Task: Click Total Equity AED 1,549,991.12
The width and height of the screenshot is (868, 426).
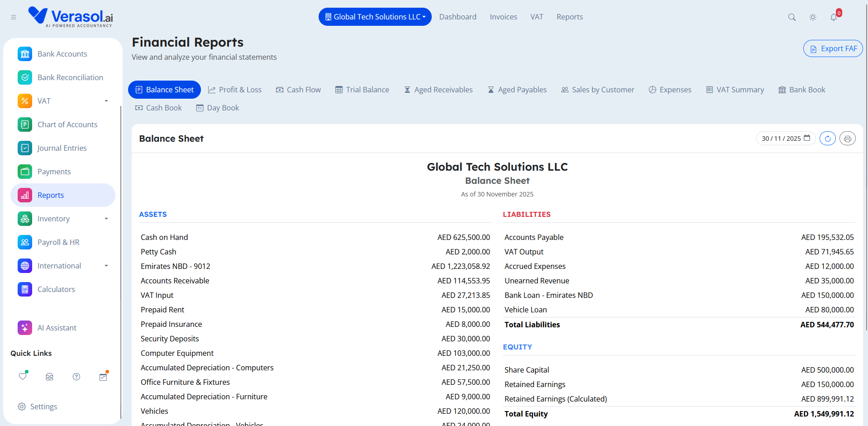Action: pos(679,414)
